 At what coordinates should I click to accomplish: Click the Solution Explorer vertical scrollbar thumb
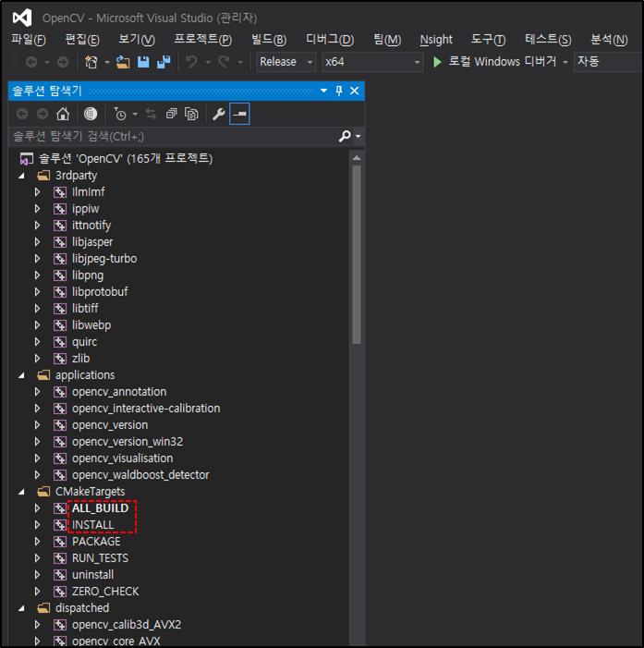[357, 254]
